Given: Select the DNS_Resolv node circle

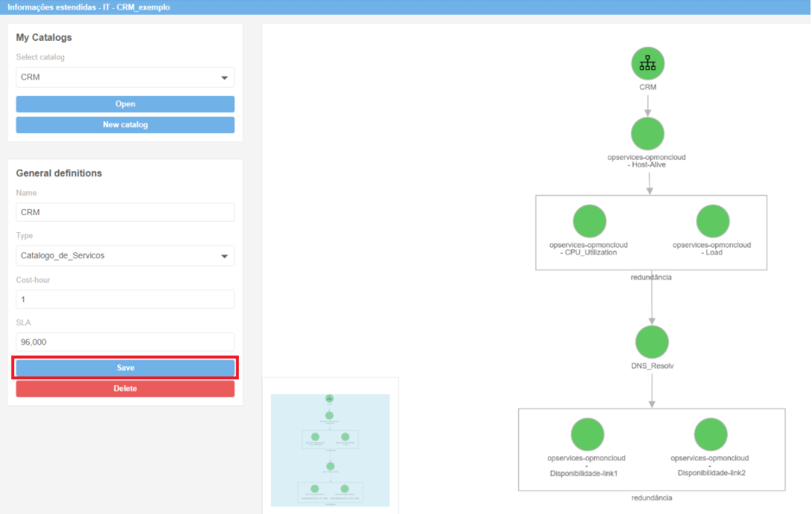Looking at the screenshot, I should tap(652, 342).
